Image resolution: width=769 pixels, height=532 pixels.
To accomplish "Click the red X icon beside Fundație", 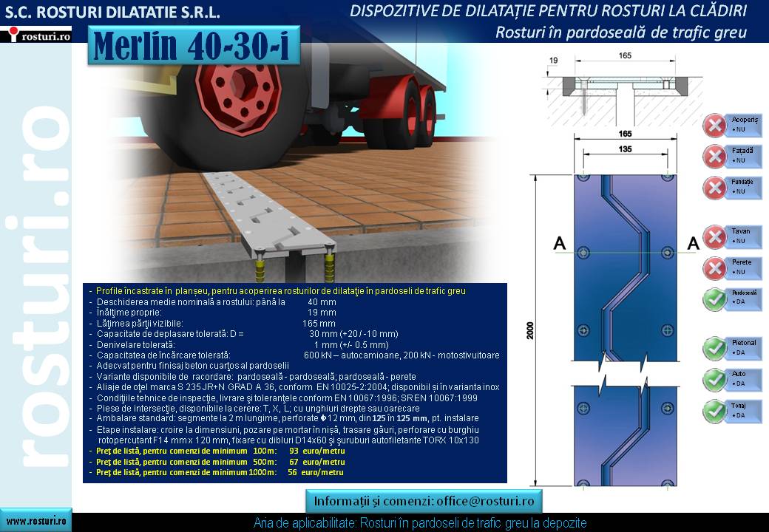I will pyautogui.click(x=715, y=188).
